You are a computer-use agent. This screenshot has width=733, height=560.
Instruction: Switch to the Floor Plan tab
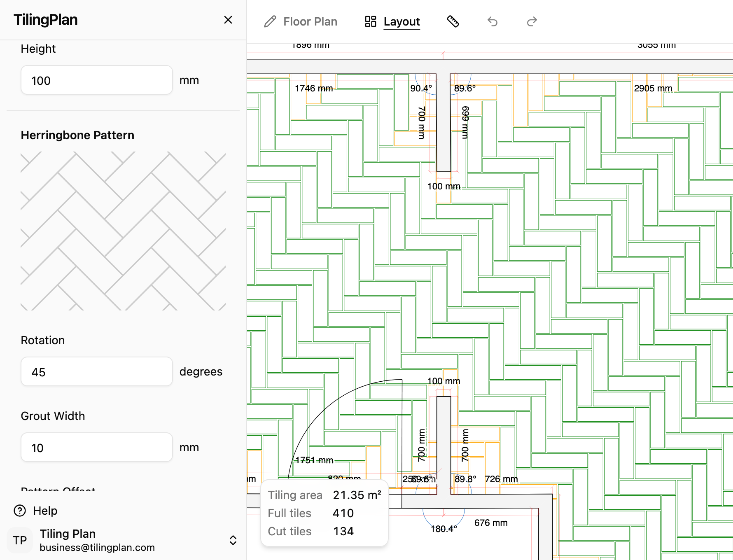tap(301, 21)
